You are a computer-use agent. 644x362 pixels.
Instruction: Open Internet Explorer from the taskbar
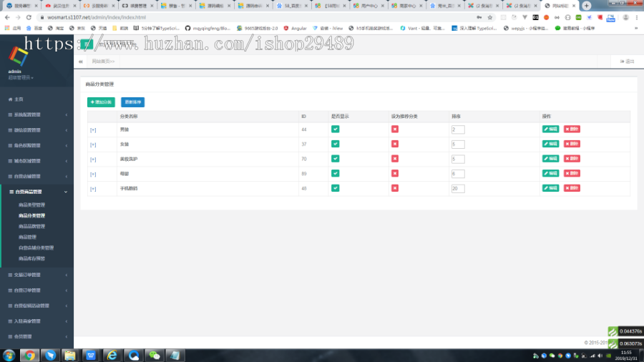pos(112,356)
